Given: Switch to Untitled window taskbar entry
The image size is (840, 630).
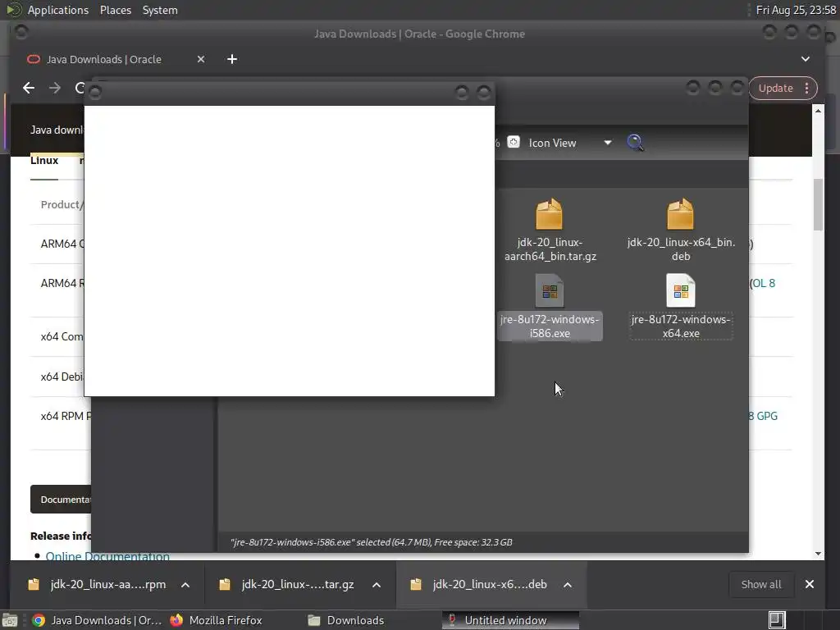Looking at the screenshot, I should [x=510, y=620].
